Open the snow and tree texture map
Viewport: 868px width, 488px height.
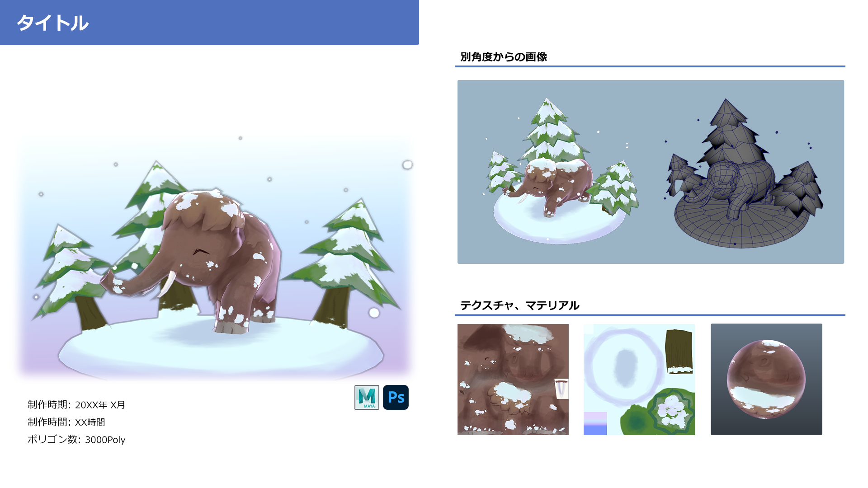point(639,380)
